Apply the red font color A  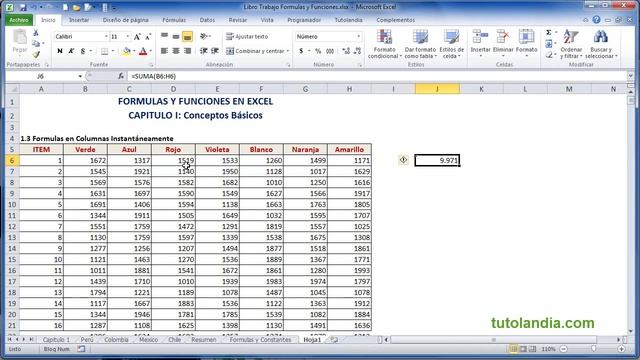(x=143, y=51)
